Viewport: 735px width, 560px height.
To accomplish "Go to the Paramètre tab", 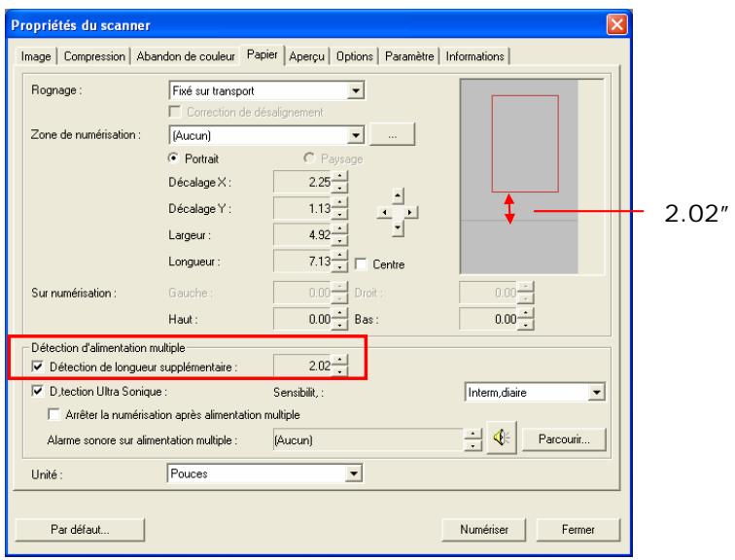I will 409,56.
